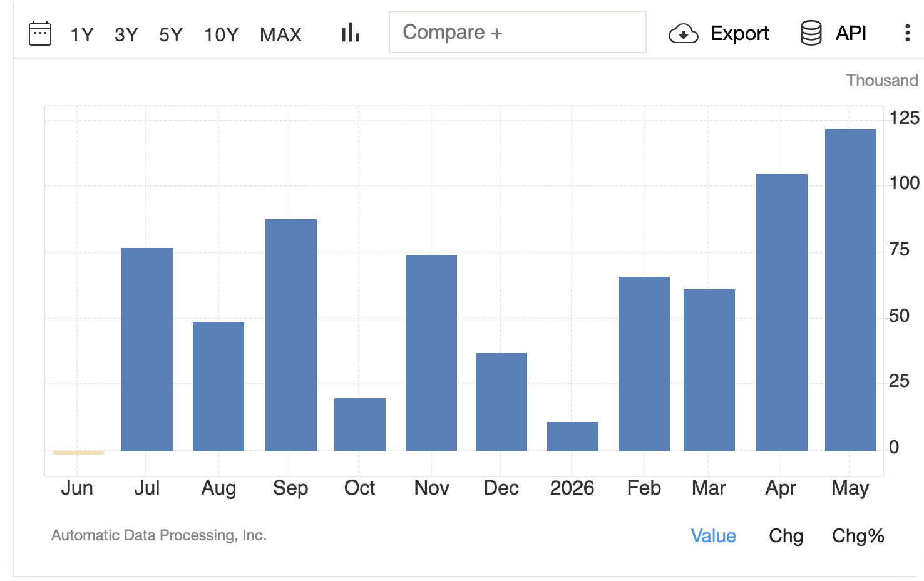Click the 2026 x-axis label
This screenshot has width=924, height=581.
(572, 488)
